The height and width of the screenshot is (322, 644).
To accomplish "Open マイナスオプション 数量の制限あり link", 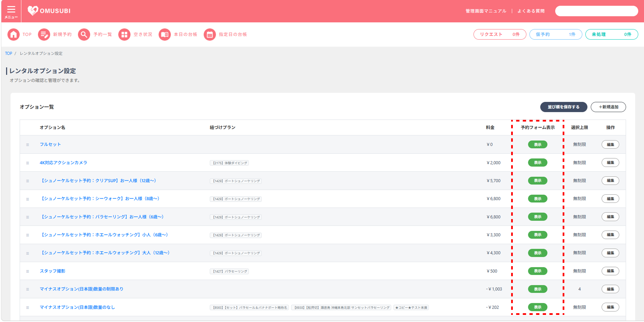I will (81, 289).
